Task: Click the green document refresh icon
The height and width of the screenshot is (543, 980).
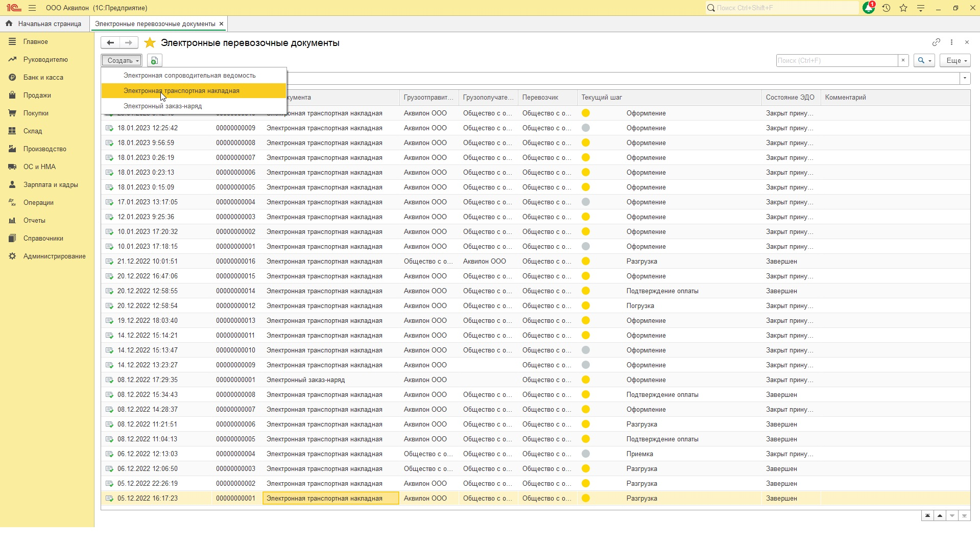Action: (x=154, y=61)
